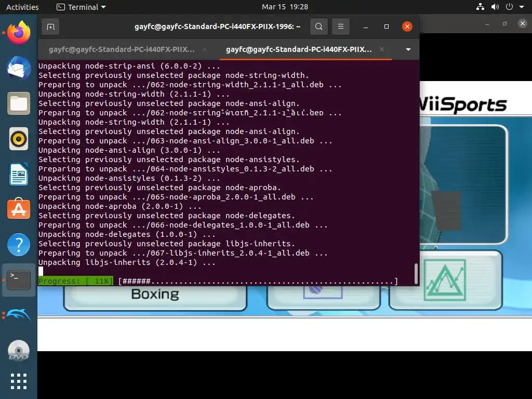Viewport: 532px width, 399px height.
Task: Select the second active terminal tab
Action: tap(299, 49)
